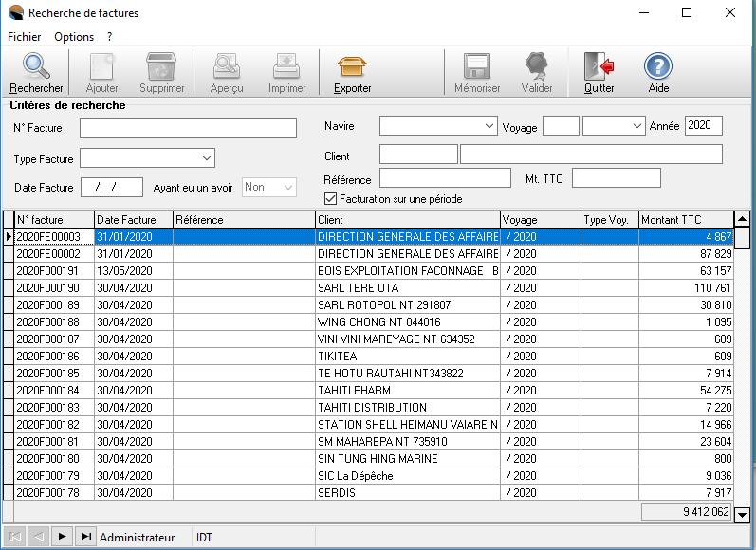The image size is (756, 550).
Task: Open the Fichier menu
Action: (x=25, y=37)
